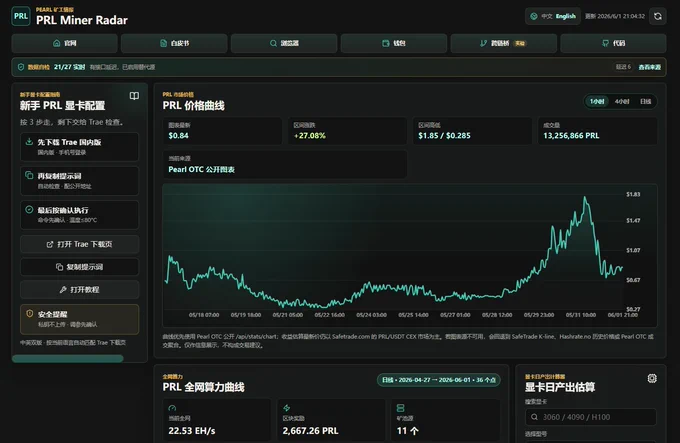Click the download icon beside Trae 国内版
The height and width of the screenshot is (443, 680).
29,142
